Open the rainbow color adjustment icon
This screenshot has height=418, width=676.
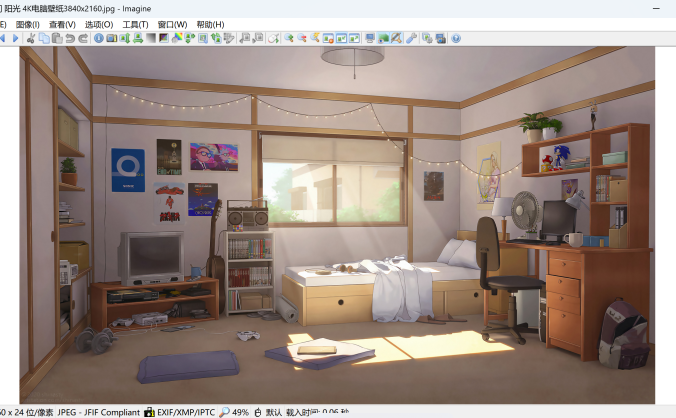tap(177, 38)
